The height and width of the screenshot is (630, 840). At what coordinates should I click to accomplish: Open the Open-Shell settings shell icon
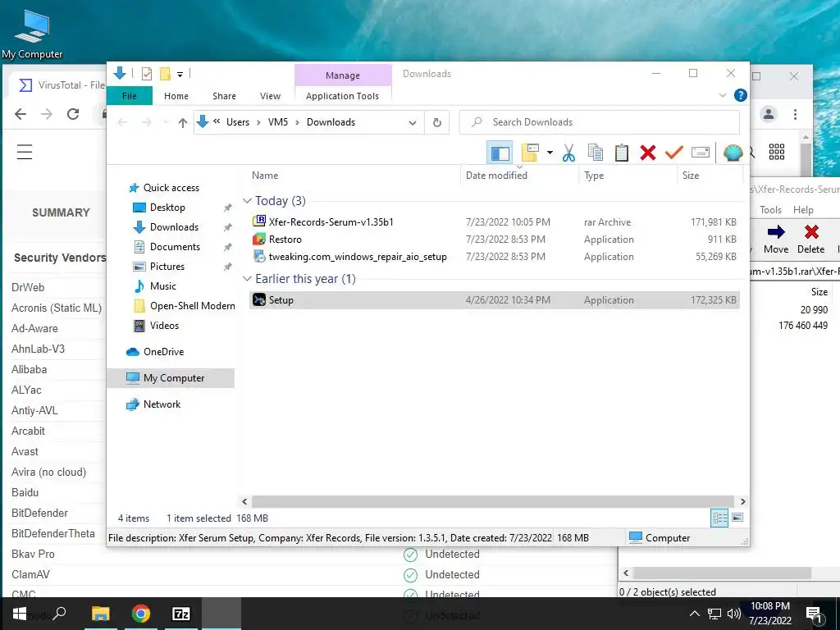[733, 153]
